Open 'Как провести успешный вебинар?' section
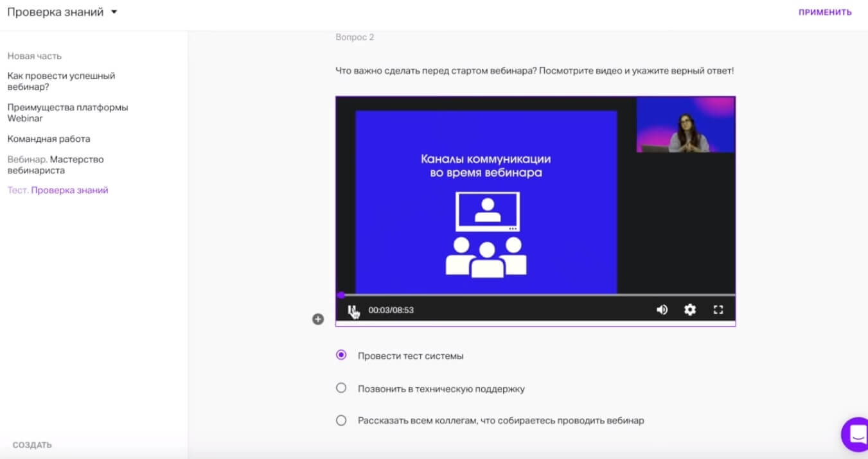 pos(61,81)
